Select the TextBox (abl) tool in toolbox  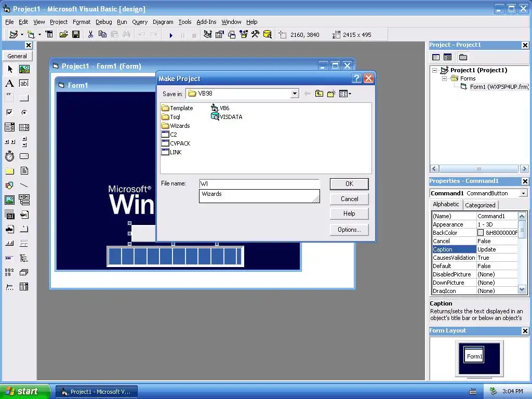[24, 84]
